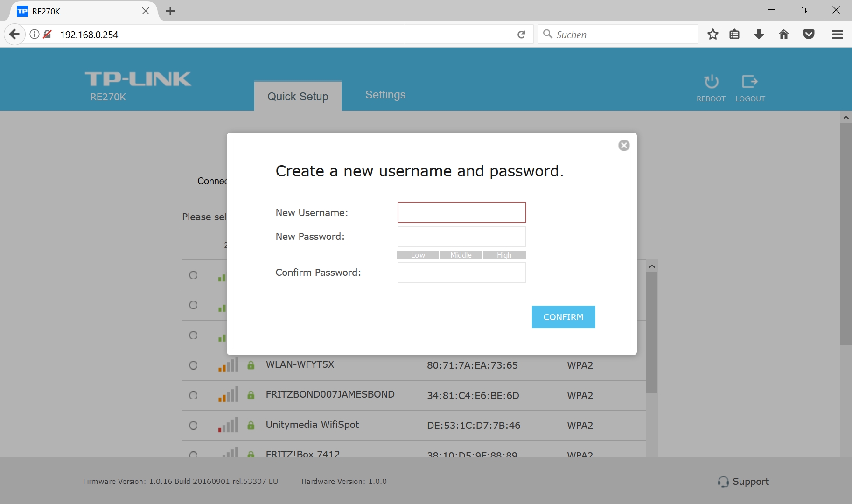Screen dimensions: 852x504
Task: Click the REBOOT power icon
Action: (711, 82)
